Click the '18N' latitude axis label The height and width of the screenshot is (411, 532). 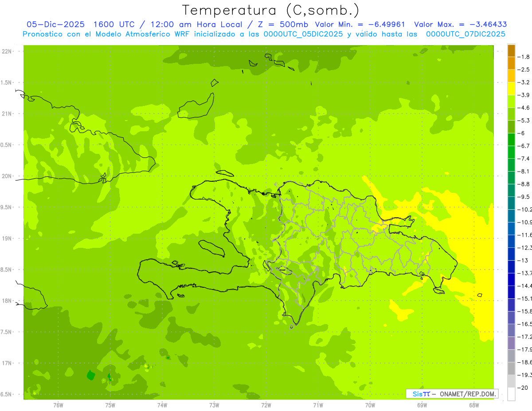[x=7, y=301]
